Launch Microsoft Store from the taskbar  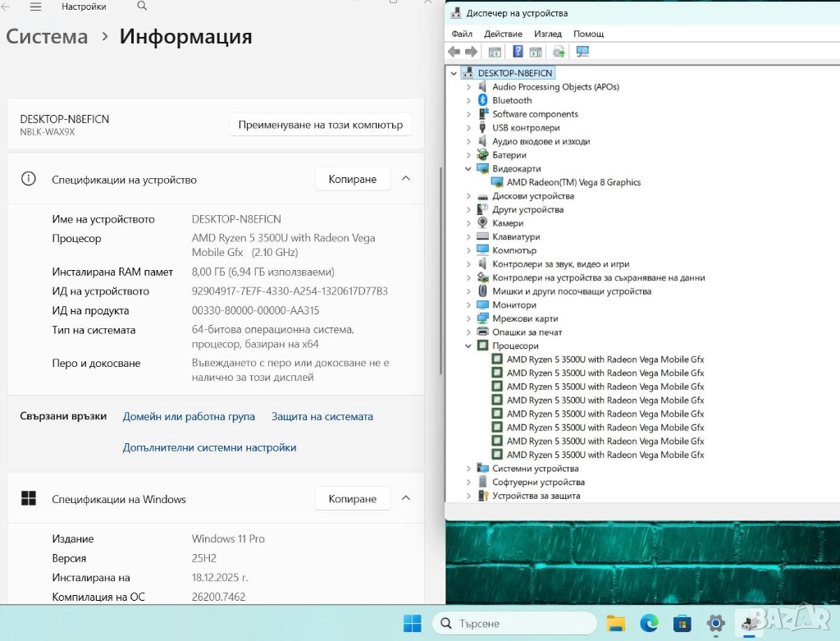coord(682,624)
